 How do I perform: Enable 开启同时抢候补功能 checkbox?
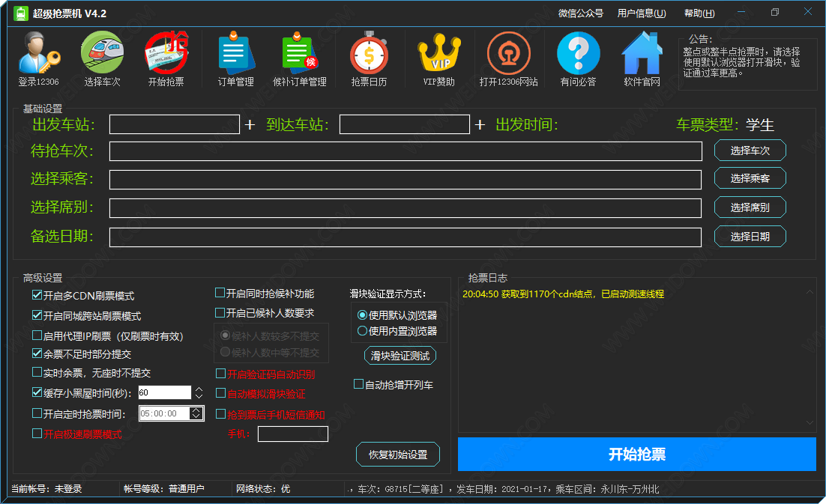(x=220, y=293)
